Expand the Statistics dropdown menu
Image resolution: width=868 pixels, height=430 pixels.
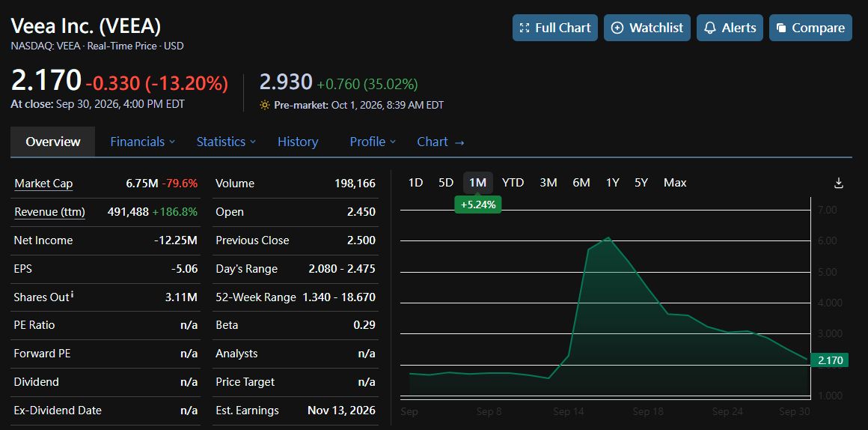[x=227, y=142]
